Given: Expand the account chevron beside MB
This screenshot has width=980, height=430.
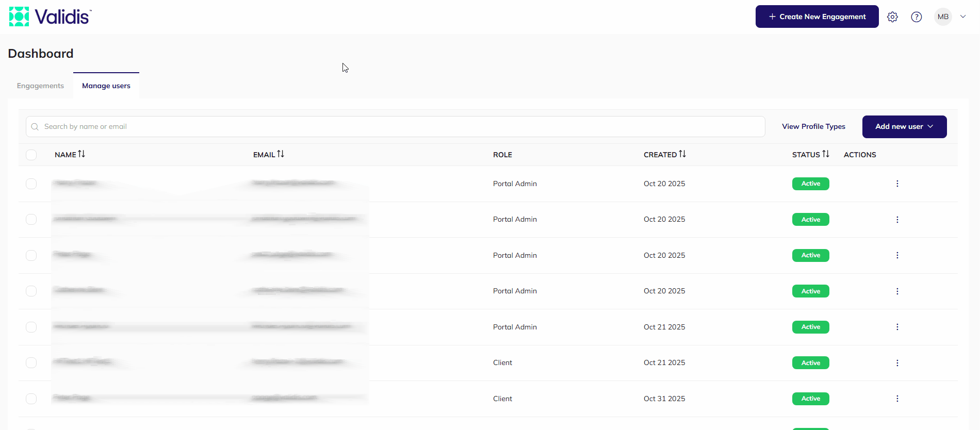Looking at the screenshot, I should [x=963, y=16].
